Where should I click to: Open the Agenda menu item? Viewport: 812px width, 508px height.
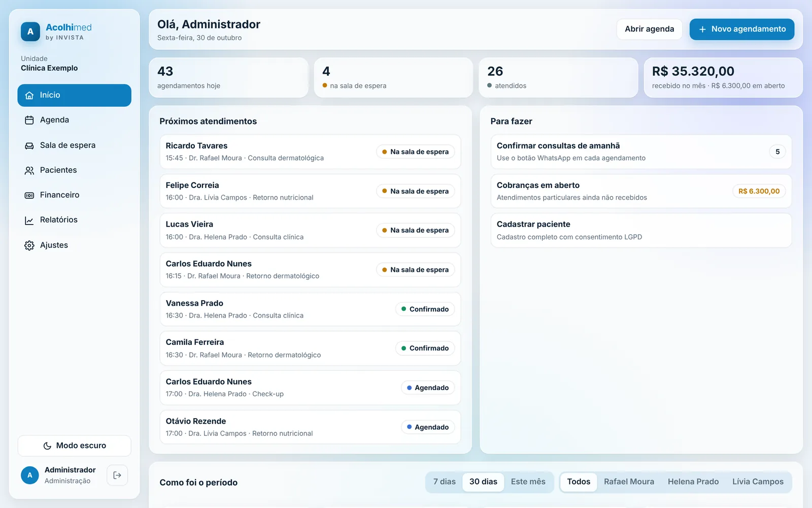(x=75, y=120)
